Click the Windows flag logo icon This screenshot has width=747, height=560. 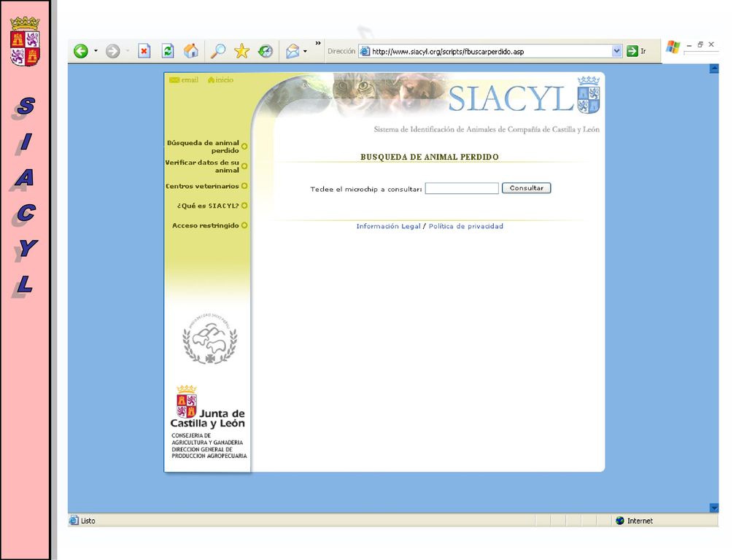point(673,47)
